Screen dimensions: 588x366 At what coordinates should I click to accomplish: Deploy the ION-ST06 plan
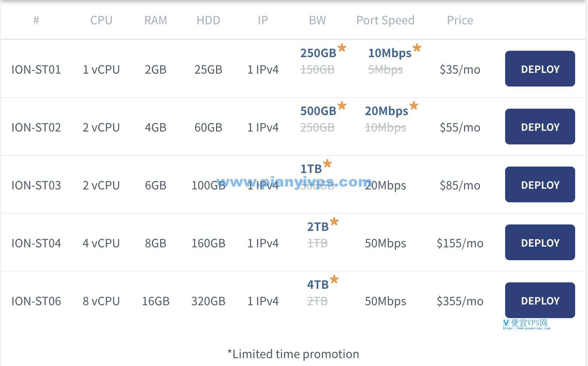coord(540,300)
